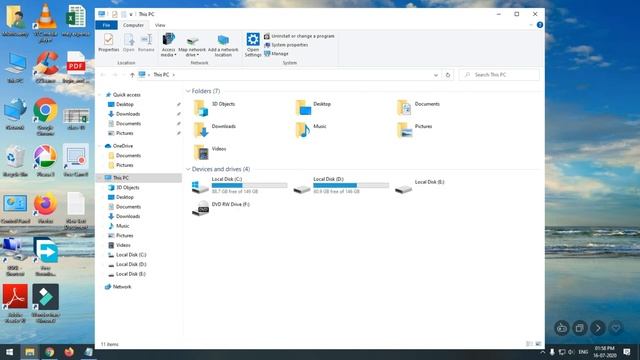This screenshot has height=360, width=640.
Task: Collapse the This PC tree node
Action: pos(100,178)
